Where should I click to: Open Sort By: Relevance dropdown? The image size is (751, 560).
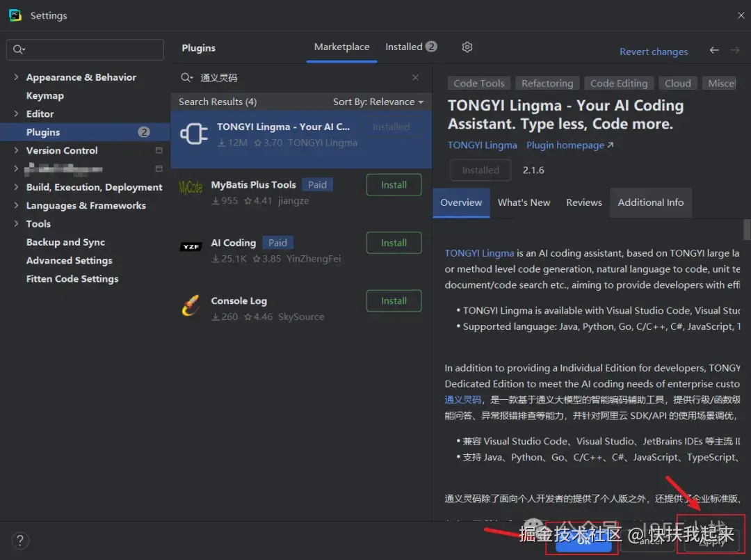(378, 102)
